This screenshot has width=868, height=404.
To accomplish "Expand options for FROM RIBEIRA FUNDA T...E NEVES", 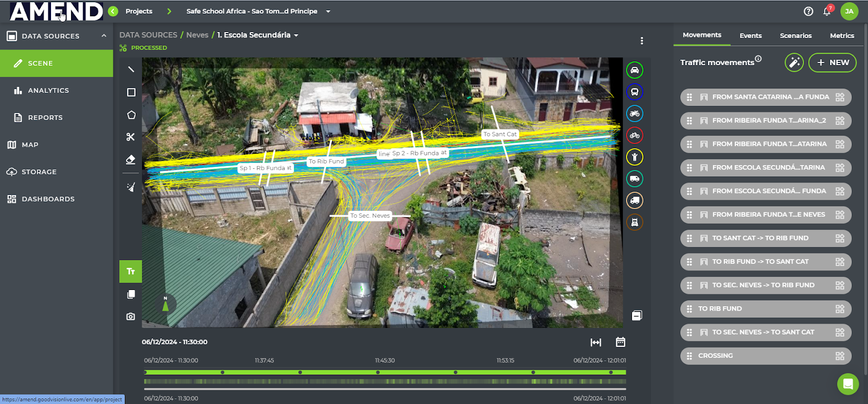I will pyautogui.click(x=840, y=215).
